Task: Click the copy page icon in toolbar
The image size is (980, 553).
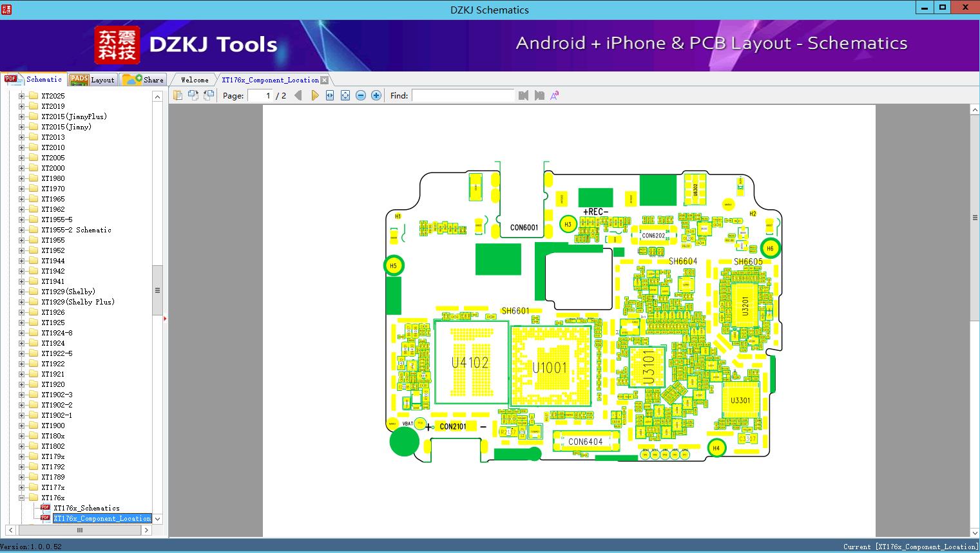Action: (178, 95)
